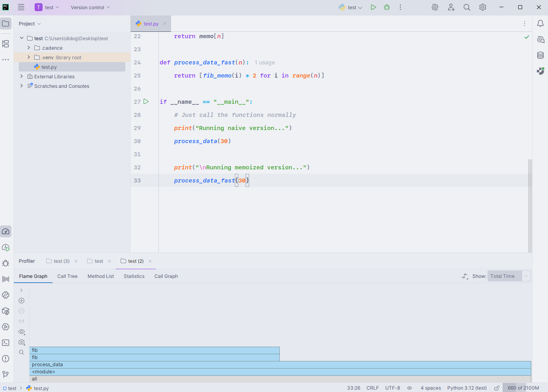The image size is (548, 392).
Task: Click the Debug bug icon in the top toolbar
Action: [387, 7]
